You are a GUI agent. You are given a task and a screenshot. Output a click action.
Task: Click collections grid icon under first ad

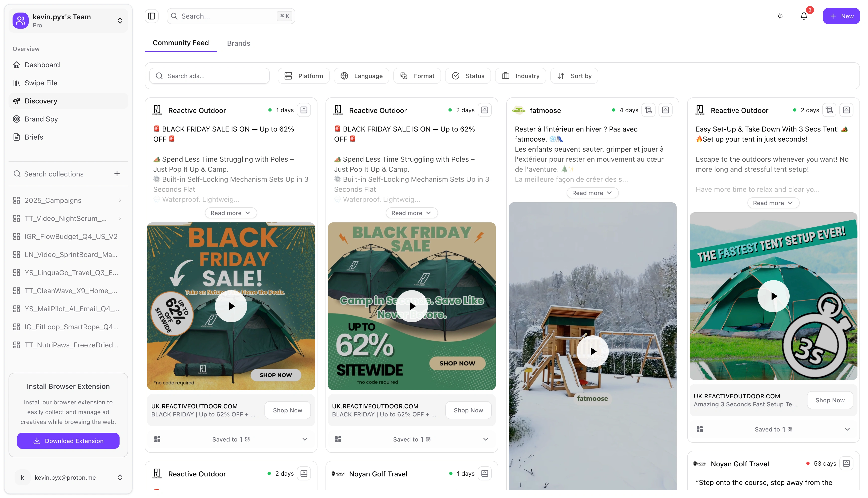[x=157, y=439]
